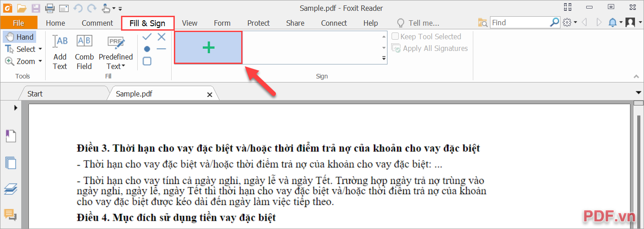Open the touch mode dropdown arrow
This screenshot has height=229, width=644.
tap(113, 9)
